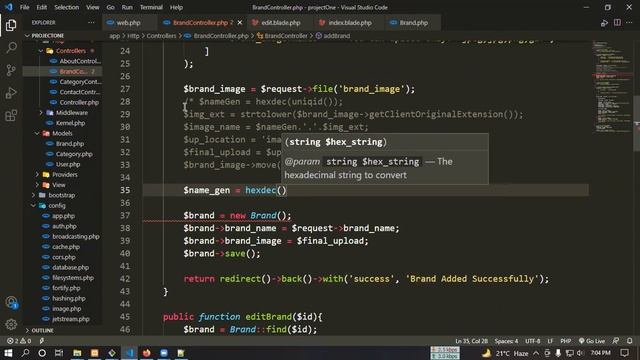640x360 pixels.
Task: Click the Visual Studio Code taskbar icon
Action: point(130,353)
